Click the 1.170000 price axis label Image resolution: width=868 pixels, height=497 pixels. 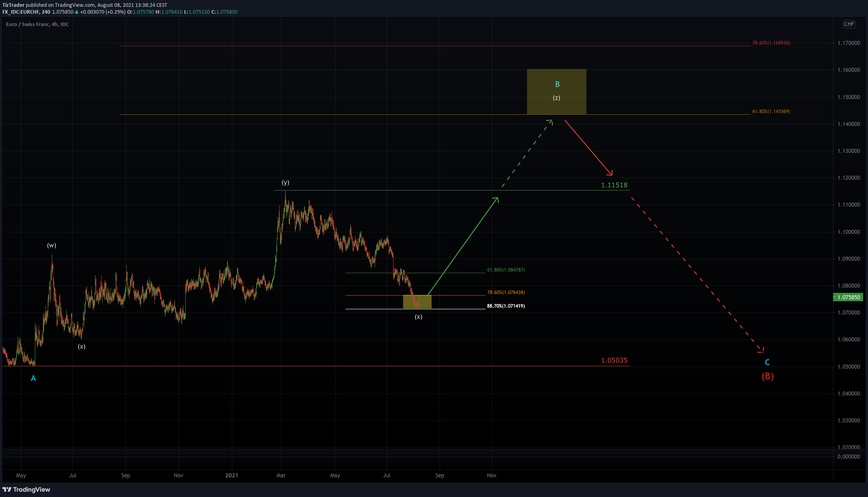(x=849, y=43)
